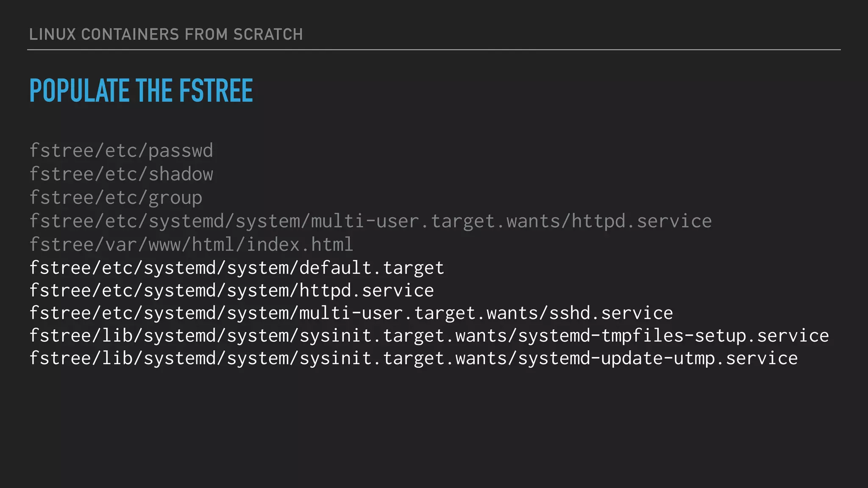Click the systemd-tmpfiles-setup.service path line
The image size is (868, 488).
pyautogui.click(x=429, y=336)
